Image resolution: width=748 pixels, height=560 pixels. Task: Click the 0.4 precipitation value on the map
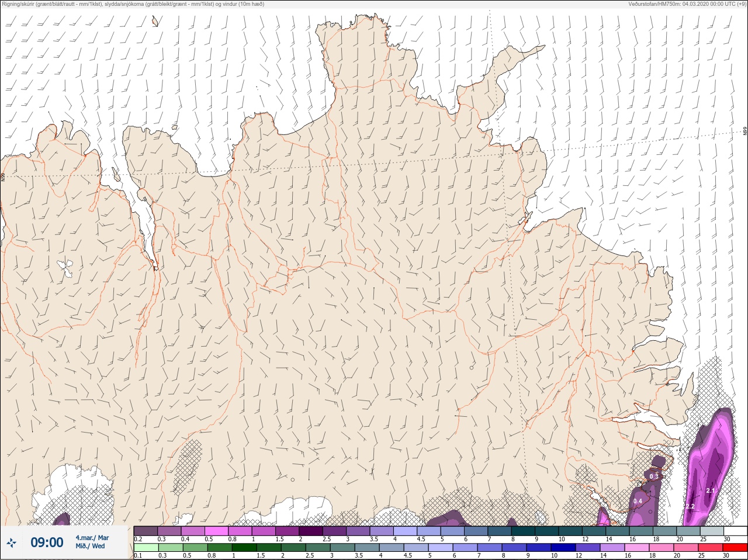pos(638,501)
